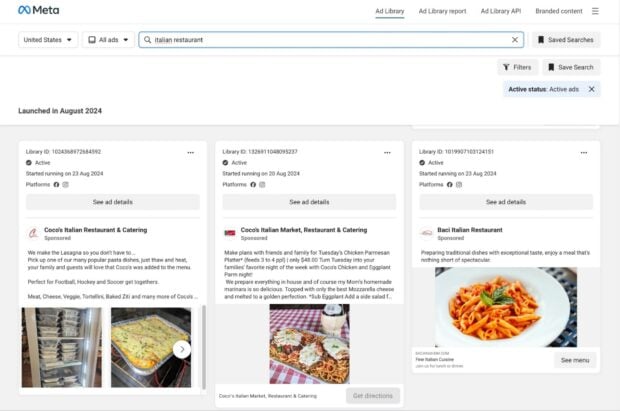The image size is (620, 411).
Task: Click the Active status checkmark on the first ad
Action: point(29,163)
